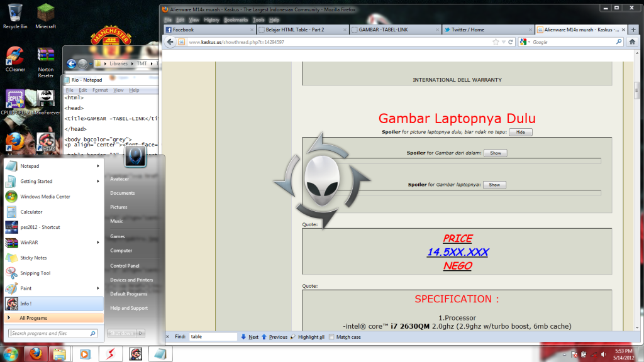Click the Search programs and files box
The width and height of the screenshot is (644, 362).
click(x=53, y=333)
